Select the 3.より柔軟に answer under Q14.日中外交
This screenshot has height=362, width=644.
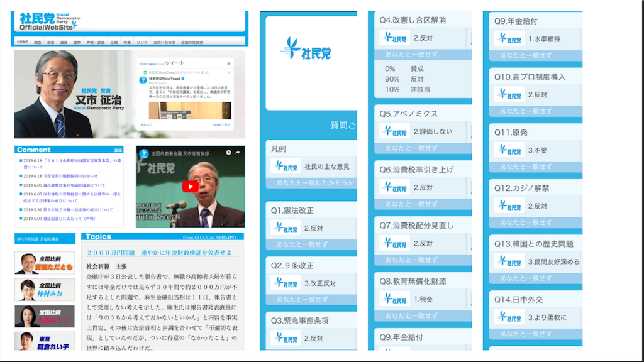[547, 317]
